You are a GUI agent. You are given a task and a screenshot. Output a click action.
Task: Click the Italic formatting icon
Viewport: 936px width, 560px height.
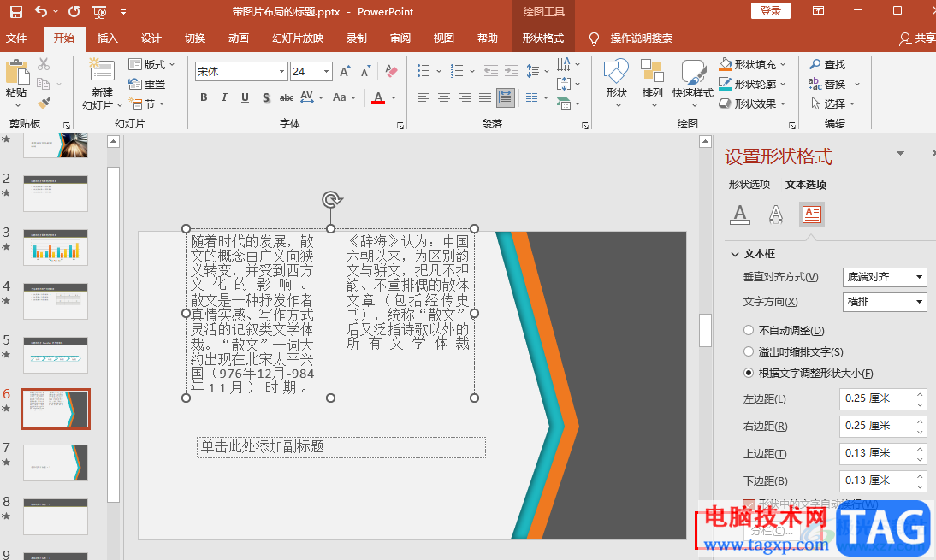[x=224, y=97]
